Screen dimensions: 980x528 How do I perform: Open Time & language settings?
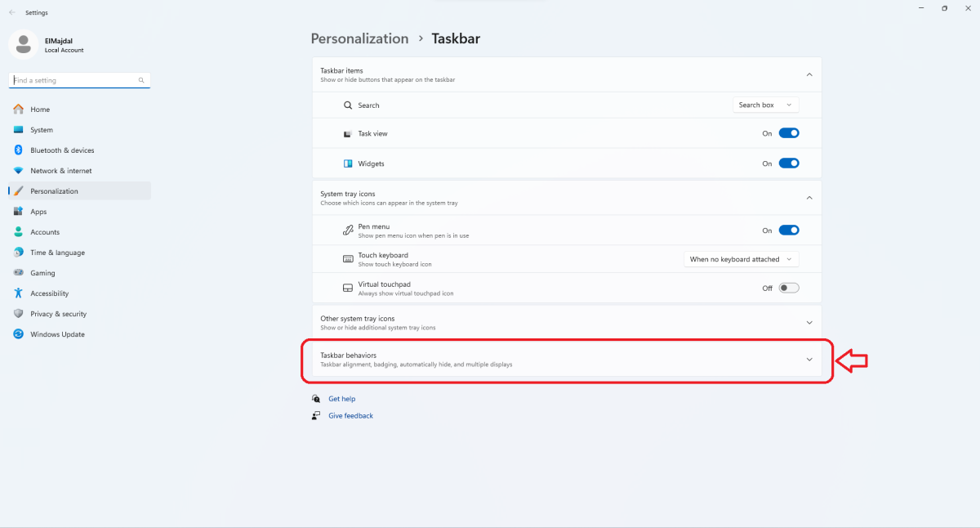57,253
